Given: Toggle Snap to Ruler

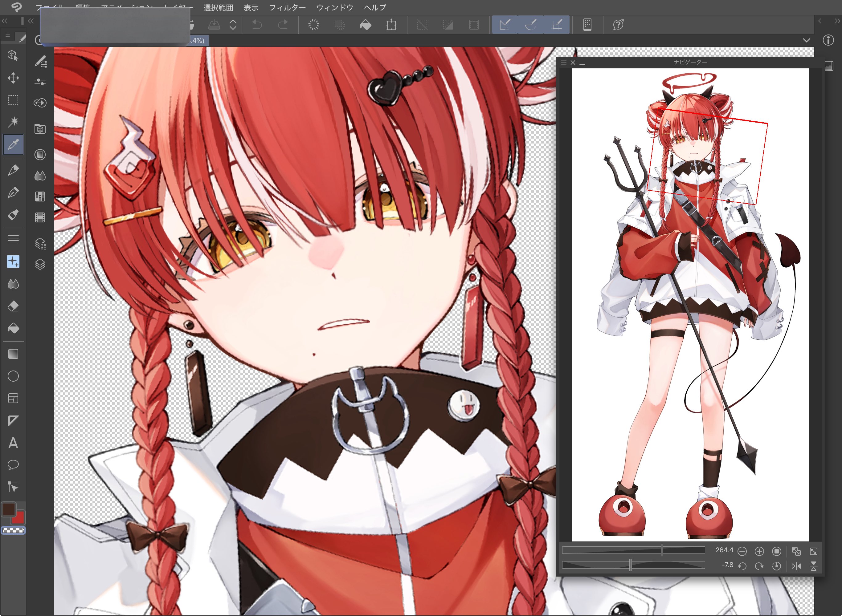Looking at the screenshot, I should (505, 25).
